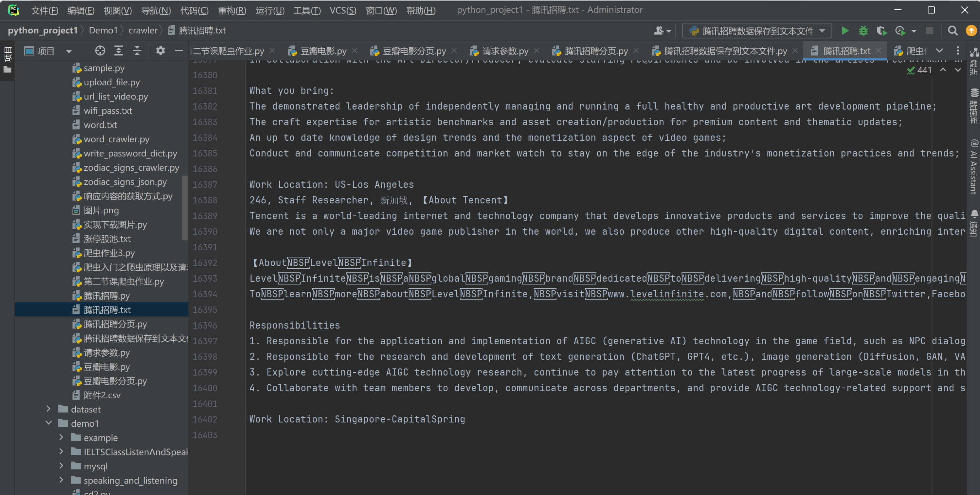The height and width of the screenshot is (495, 980).
Task: Switch to 豆瓣电影分页.py tab
Action: click(x=414, y=50)
